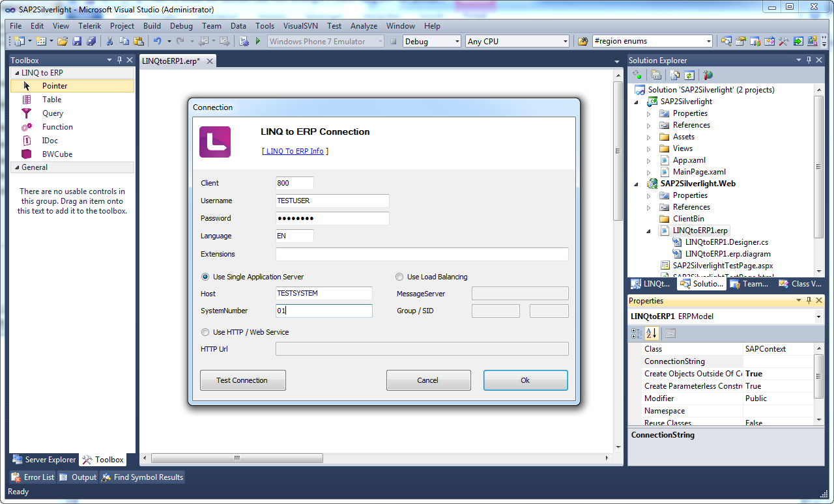Click the Categorized view icon in Properties panel

[x=637, y=333]
